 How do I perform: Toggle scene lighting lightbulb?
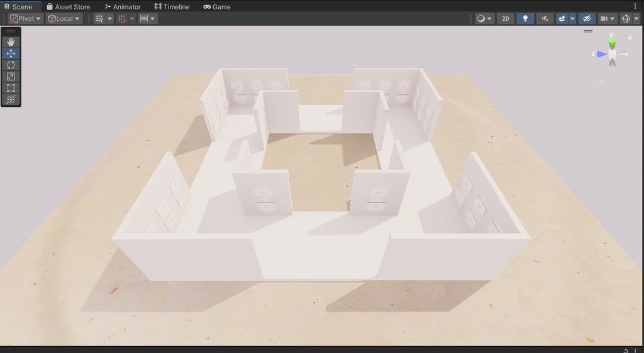point(525,18)
